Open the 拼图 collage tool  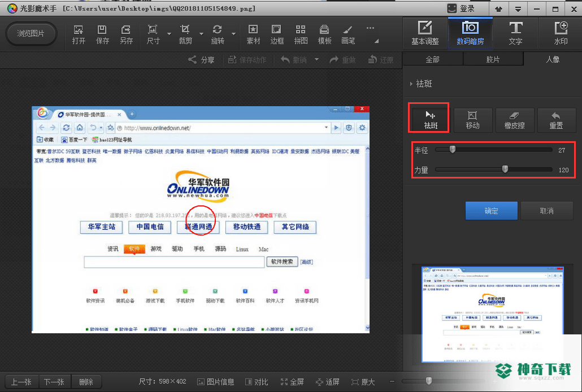301,34
